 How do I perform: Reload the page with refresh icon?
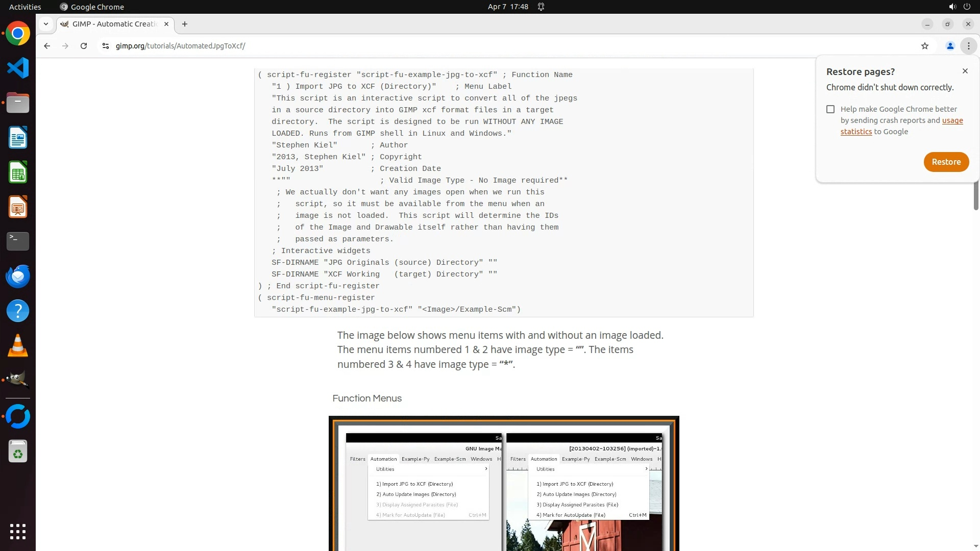84,46
